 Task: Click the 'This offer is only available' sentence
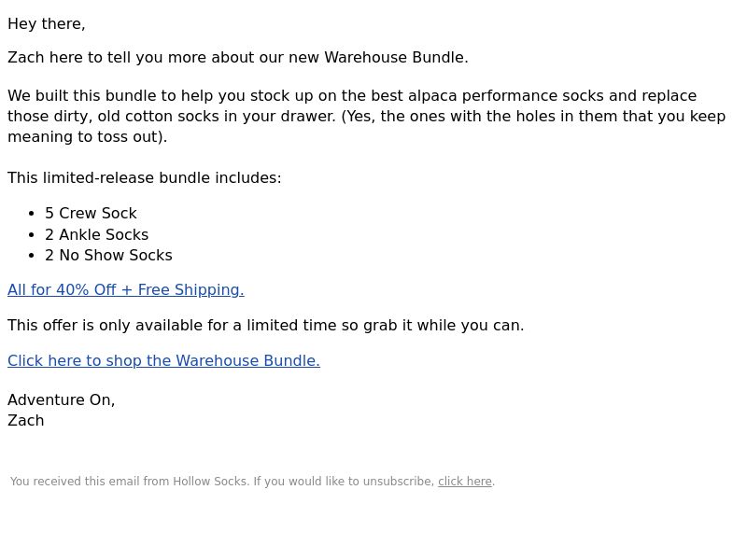coord(266,325)
